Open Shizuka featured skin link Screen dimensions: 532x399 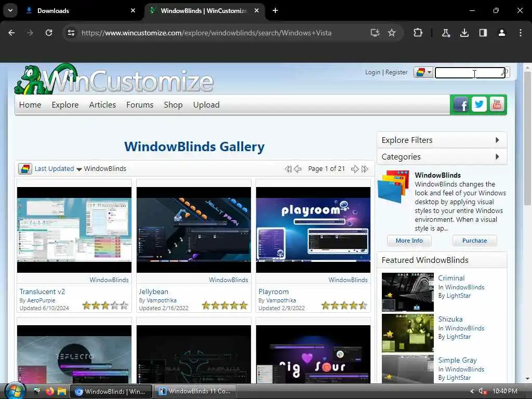tap(450, 319)
